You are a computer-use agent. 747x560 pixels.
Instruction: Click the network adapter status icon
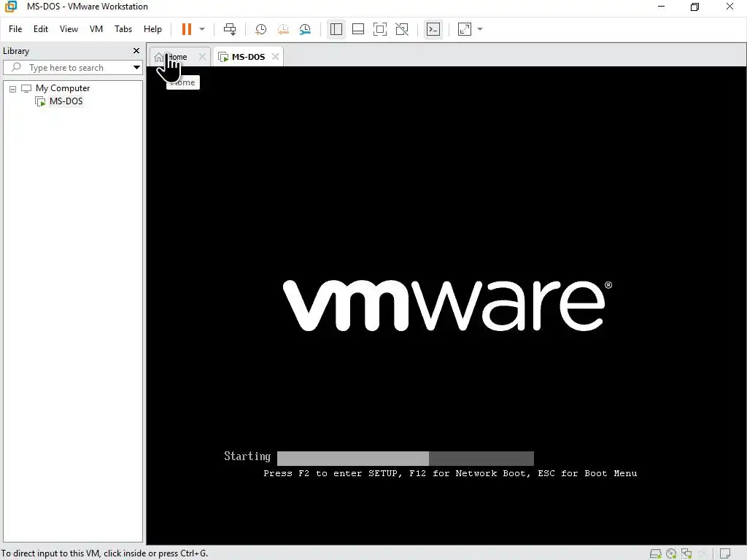point(686,553)
